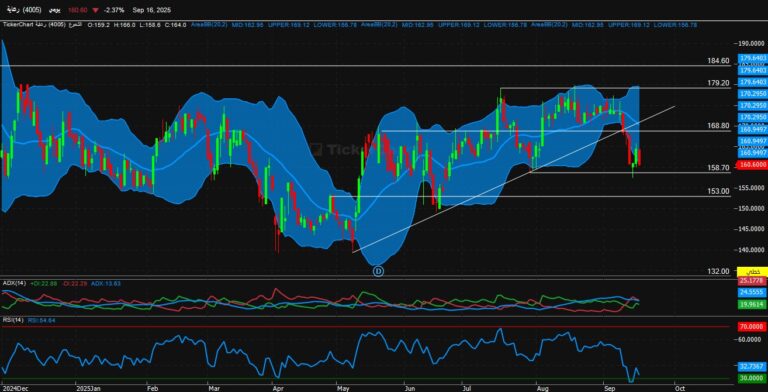Click the circled D dividend marker
Screen dimensions: 768x392
[378, 270]
